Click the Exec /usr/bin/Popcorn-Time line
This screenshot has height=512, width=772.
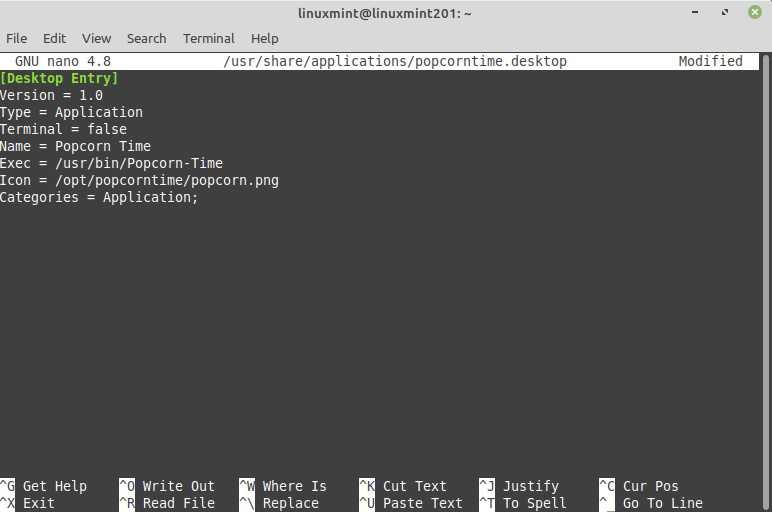(x=111, y=163)
